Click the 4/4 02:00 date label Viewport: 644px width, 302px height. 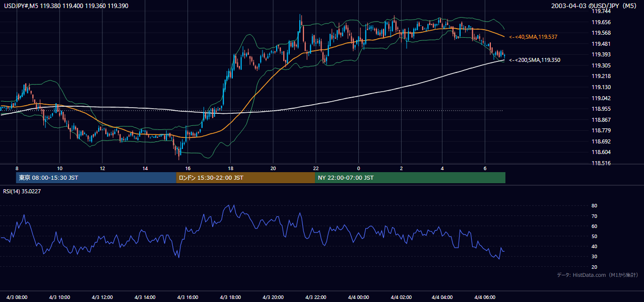coord(402,297)
